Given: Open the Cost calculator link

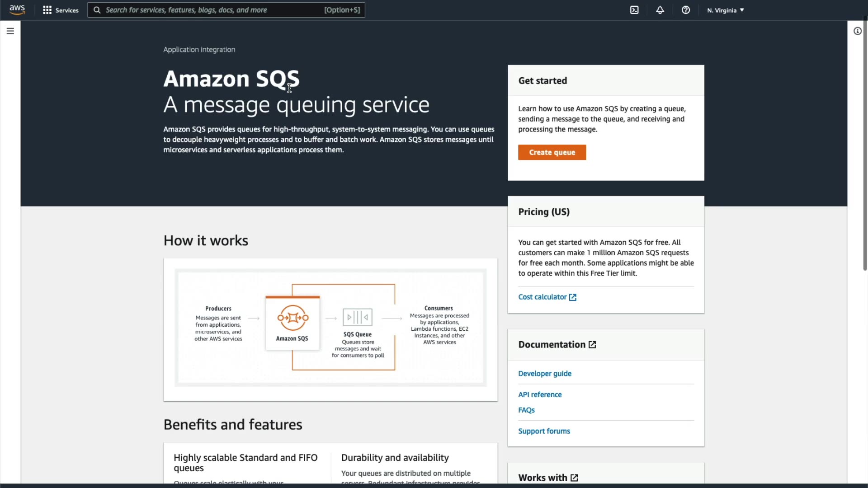Looking at the screenshot, I should click(542, 297).
